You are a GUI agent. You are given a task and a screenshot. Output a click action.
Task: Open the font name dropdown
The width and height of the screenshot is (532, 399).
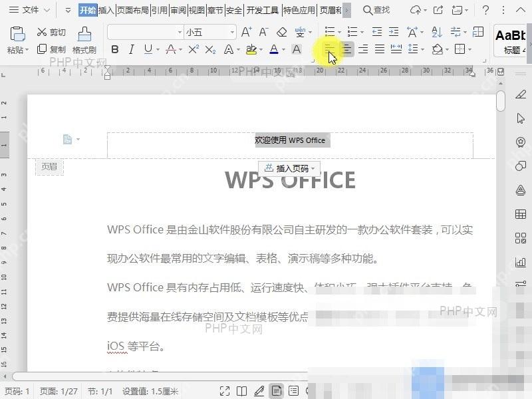pos(180,33)
